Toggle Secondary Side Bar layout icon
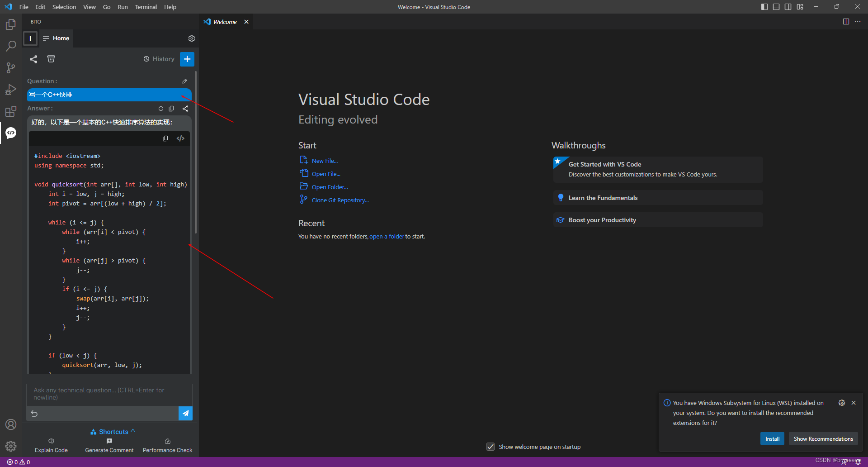Viewport: 868px width, 467px height. tap(788, 7)
